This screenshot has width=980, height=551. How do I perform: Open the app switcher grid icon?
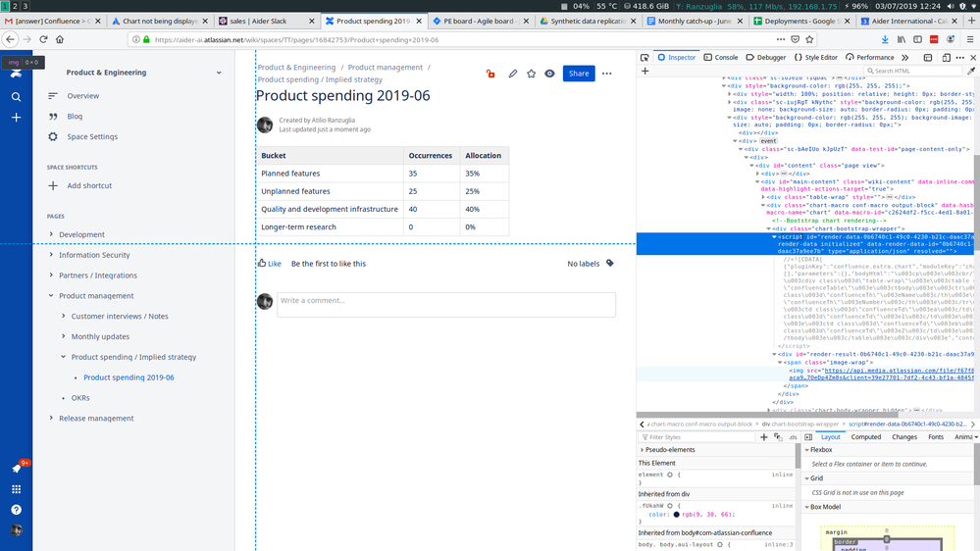[17, 489]
